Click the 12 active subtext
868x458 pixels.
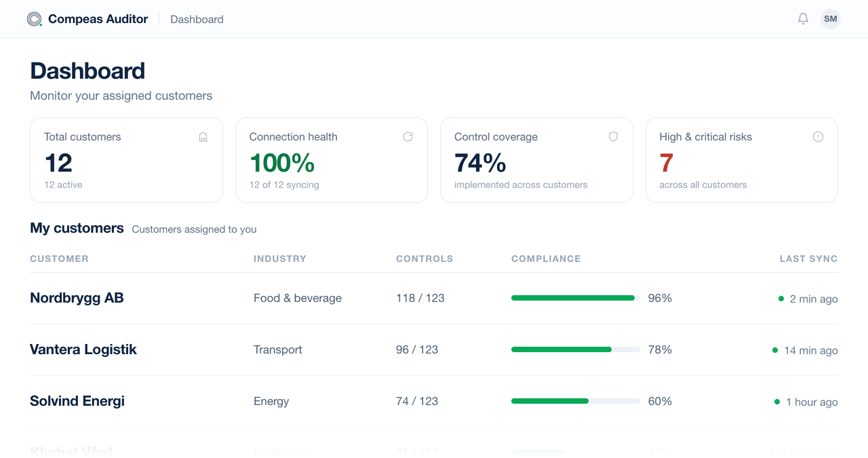point(63,185)
